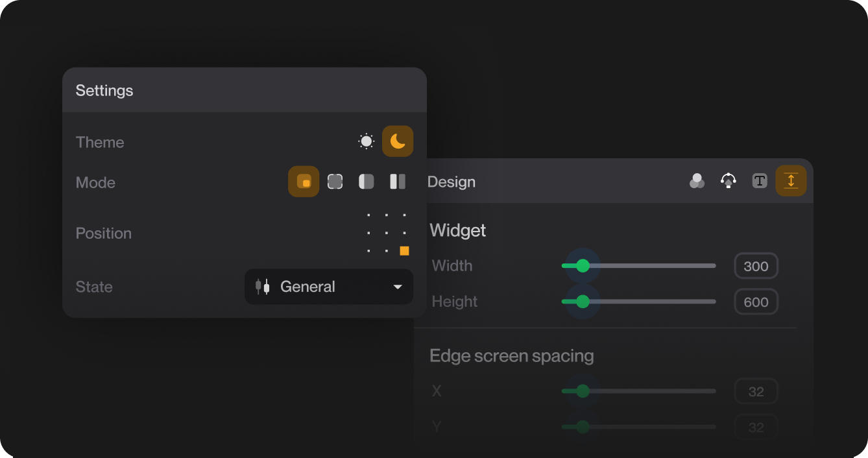Select the top-left Position dot
Viewport: 868px width, 458px height.
point(368,214)
